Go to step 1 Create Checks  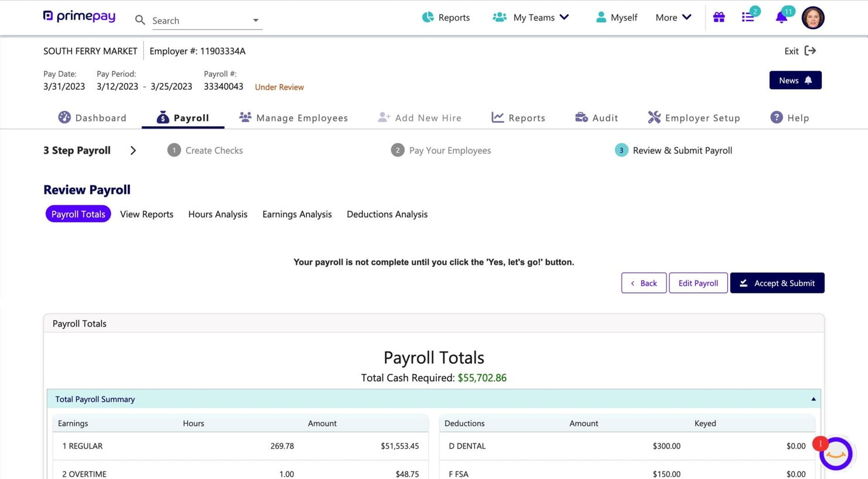tap(205, 151)
